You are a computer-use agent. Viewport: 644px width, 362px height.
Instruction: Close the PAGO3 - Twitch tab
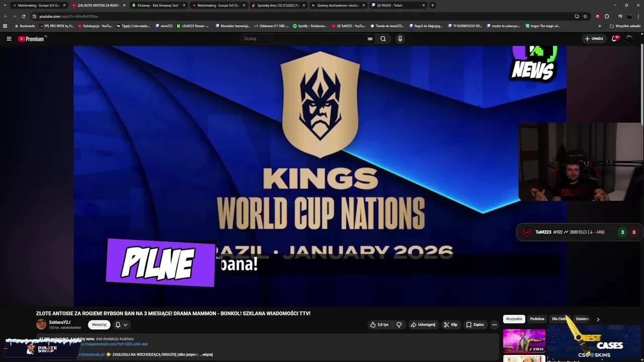(x=423, y=5)
